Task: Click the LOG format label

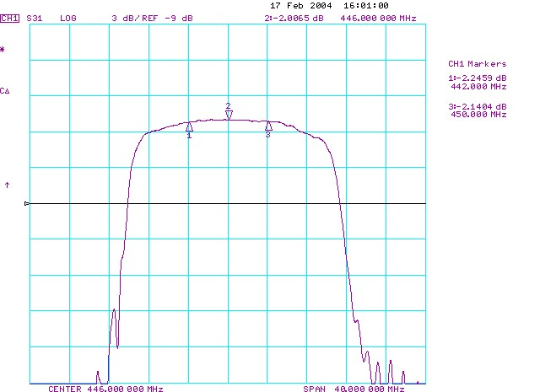Action: point(67,19)
